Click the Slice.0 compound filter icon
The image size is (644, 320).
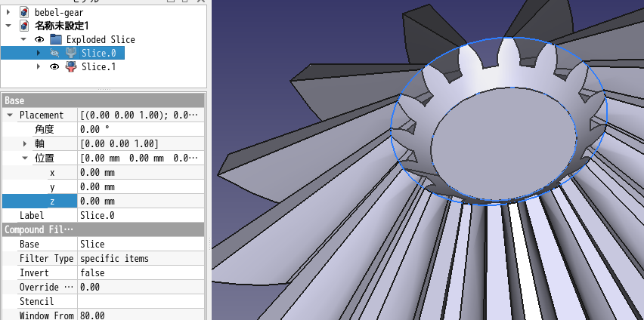click(x=70, y=53)
